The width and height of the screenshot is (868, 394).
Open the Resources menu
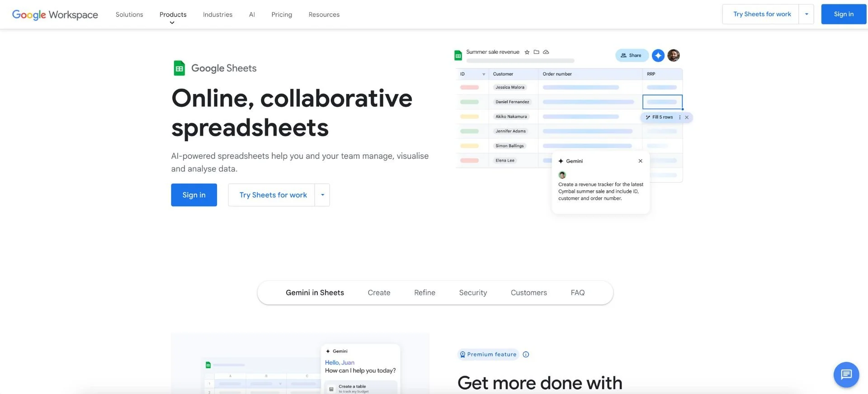tap(324, 14)
